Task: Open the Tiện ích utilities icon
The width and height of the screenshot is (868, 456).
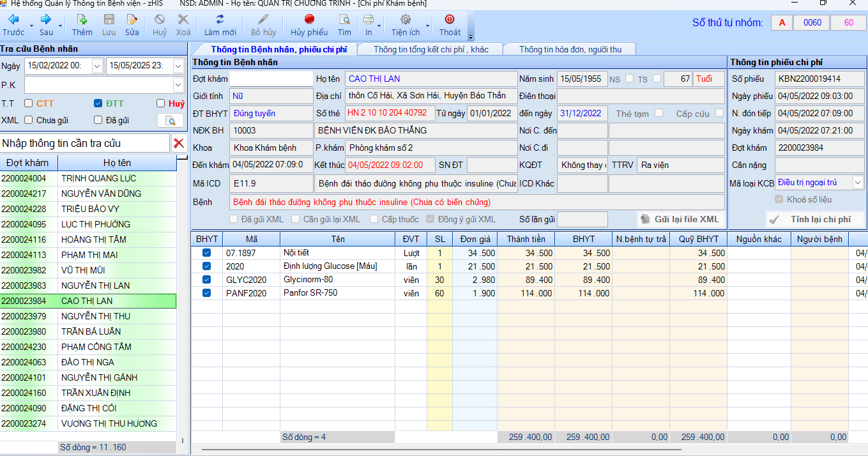Action: pos(405,26)
